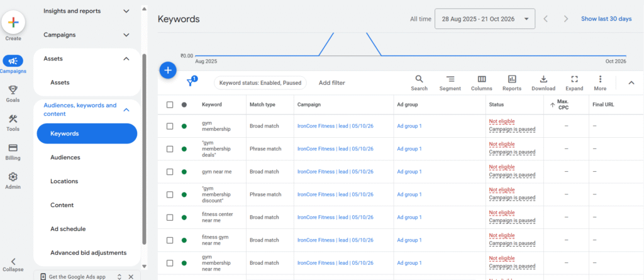Viewport: 644px width, 280px height.
Task: Open Assets sub-item in sidebar
Action: [x=60, y=82]
